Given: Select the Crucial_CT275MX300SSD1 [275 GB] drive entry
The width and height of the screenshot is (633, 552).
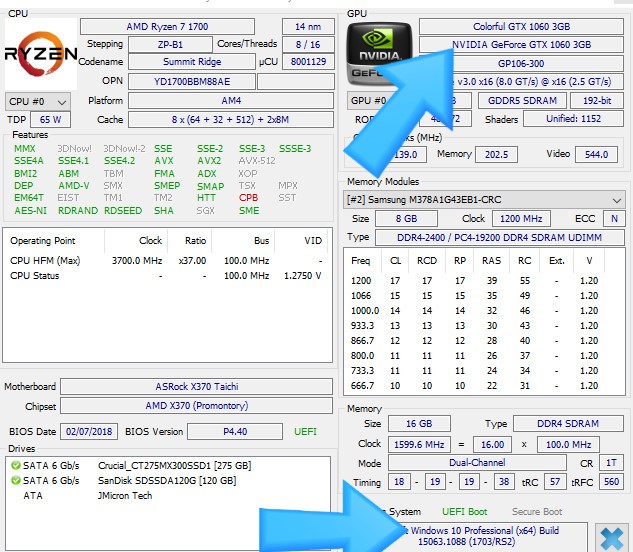Looking at the screenshot, I should (x=174, y=466).
